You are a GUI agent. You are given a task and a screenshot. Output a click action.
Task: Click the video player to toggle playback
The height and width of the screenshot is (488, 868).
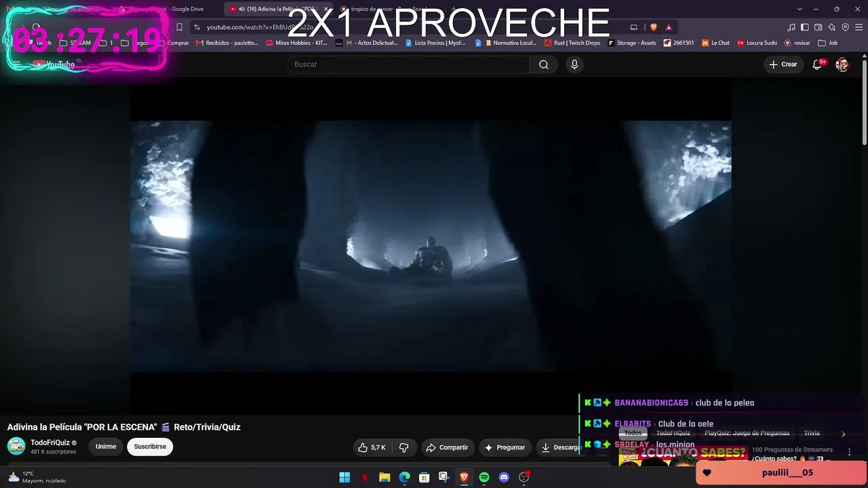431,247
